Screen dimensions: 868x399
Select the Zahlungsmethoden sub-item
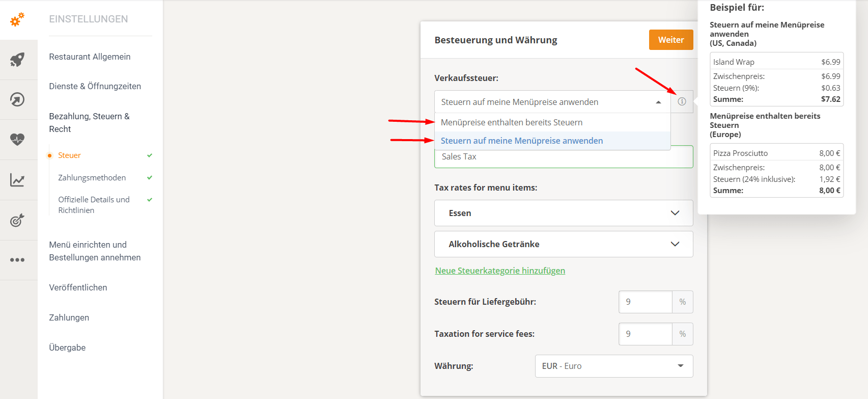(92, 178)
